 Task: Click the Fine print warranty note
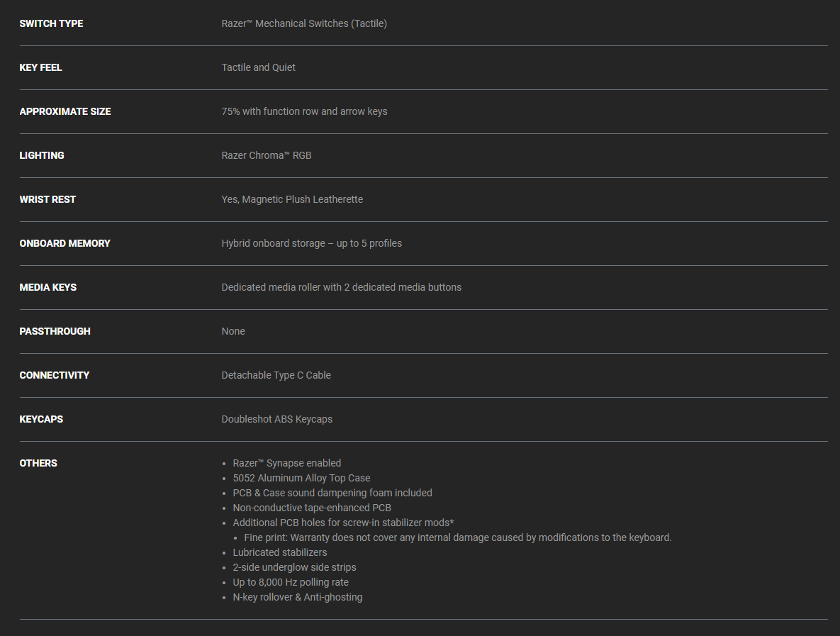pos(458,537)
